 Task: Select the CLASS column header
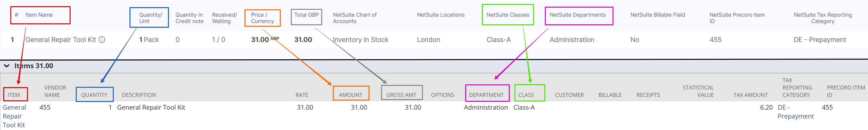click(x=526, y=95)
